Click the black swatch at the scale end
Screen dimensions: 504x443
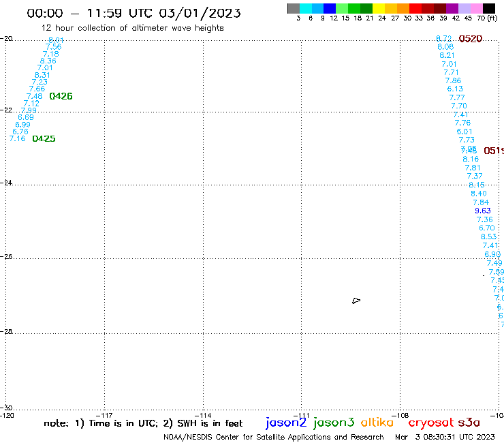pos(489,8)
